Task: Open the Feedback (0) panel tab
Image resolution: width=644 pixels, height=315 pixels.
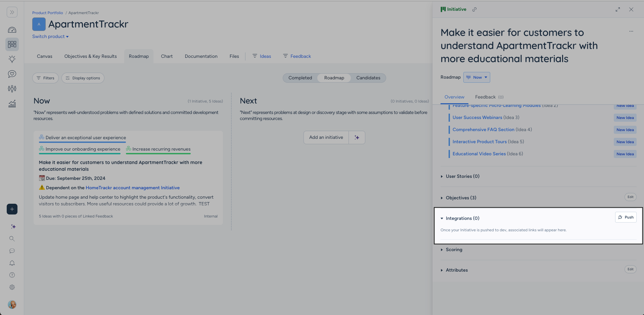Action: [x=489, y=97]
